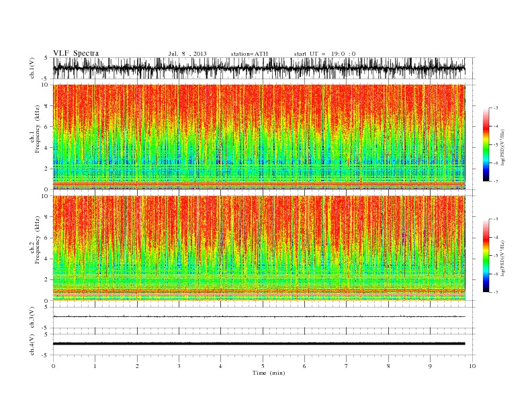Click ch.1 frequency tick label '8'
Image resolution: width=532 pixels, height=411 pixels.
click(46, 106)
